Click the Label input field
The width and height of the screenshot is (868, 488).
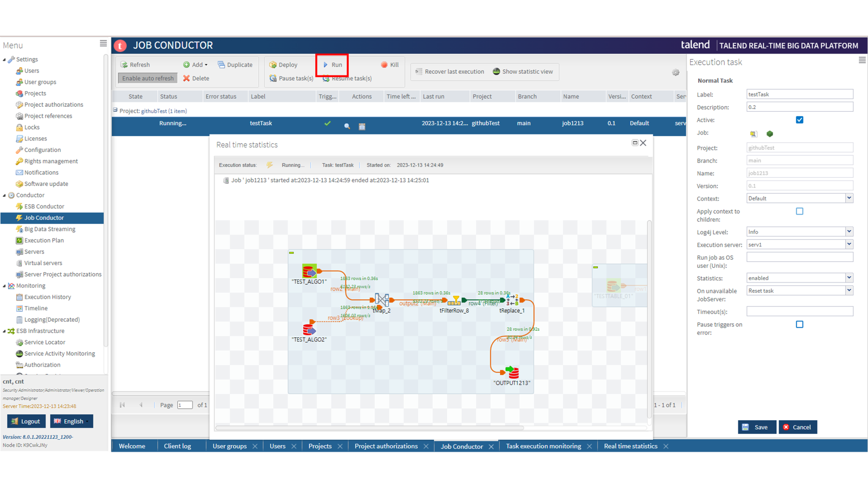click(800, 94)
